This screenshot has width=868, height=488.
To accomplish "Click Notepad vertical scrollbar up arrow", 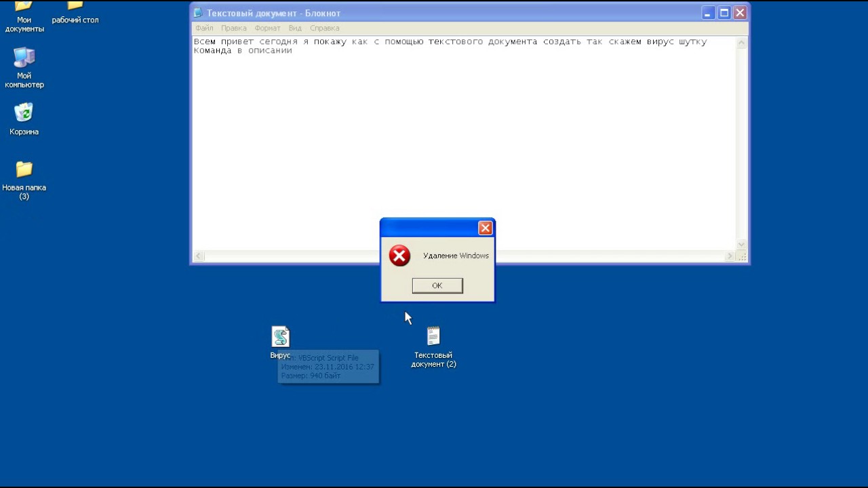I will pos(741,43).
